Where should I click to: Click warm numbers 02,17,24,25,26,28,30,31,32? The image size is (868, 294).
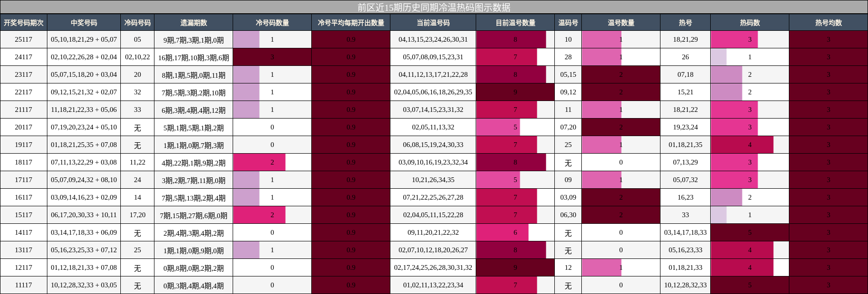click(x=433, y=267)
